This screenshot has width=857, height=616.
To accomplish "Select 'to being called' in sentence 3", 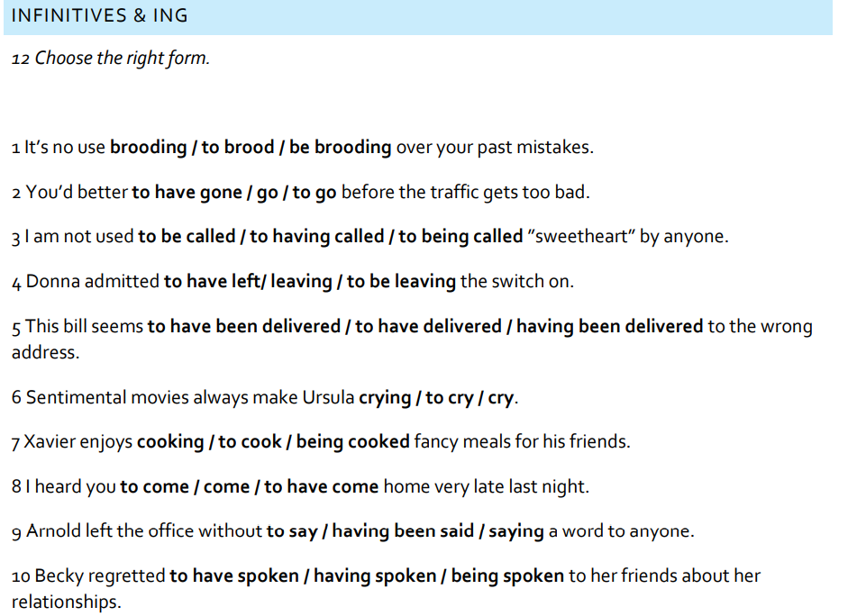I will (x=460, y=237).
